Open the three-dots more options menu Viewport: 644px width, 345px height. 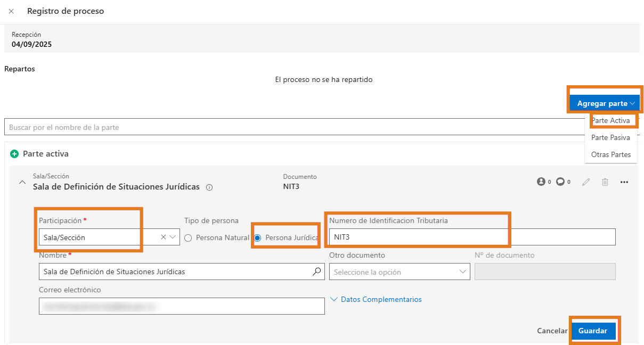click(x=624, y=182)
